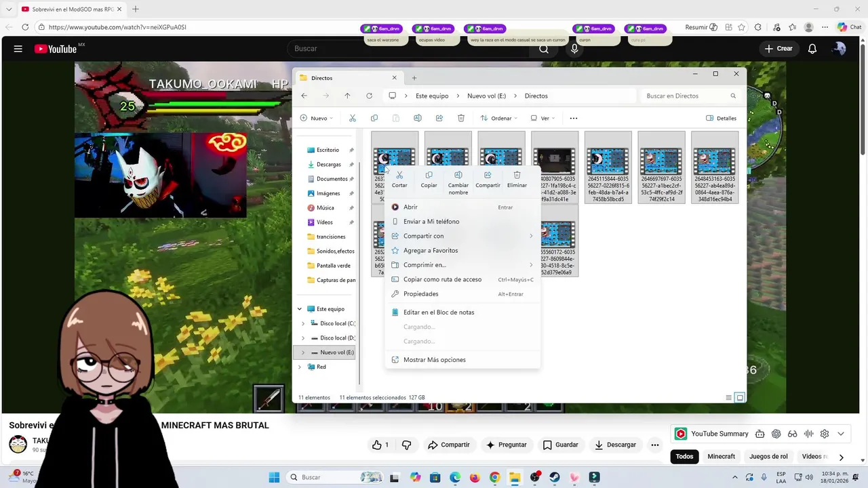The width and height of the screenshot is (868, 488).
Task: Select Música in Explorer sidebar
Action: tap(325, 208)
